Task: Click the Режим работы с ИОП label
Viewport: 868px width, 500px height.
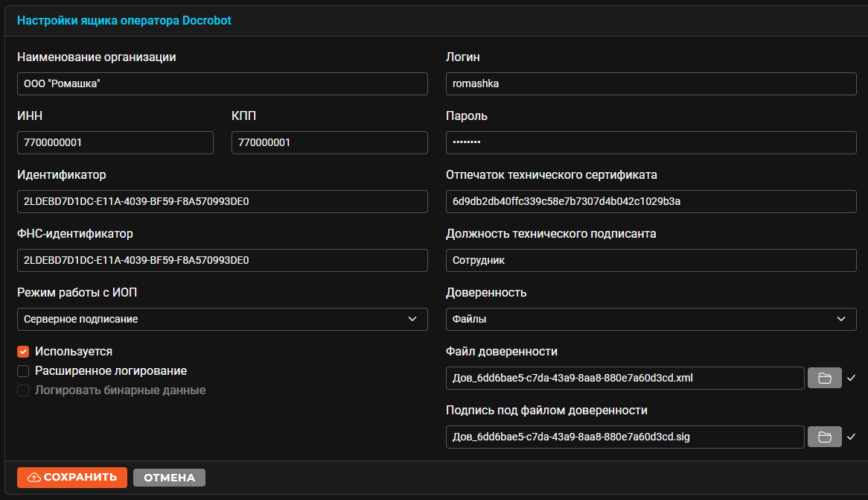Action: (77, 293)
